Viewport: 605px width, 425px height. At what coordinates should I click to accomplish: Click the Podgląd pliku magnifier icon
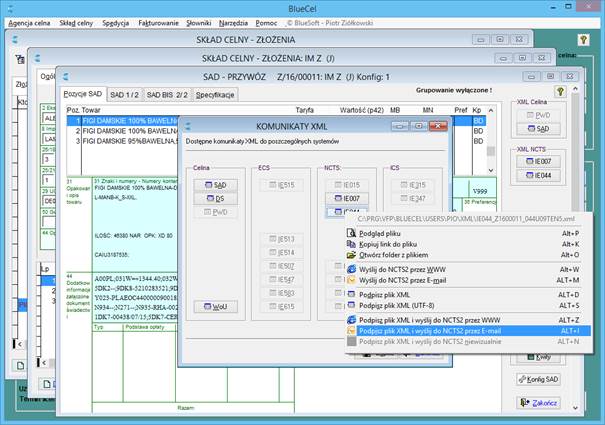351,233
